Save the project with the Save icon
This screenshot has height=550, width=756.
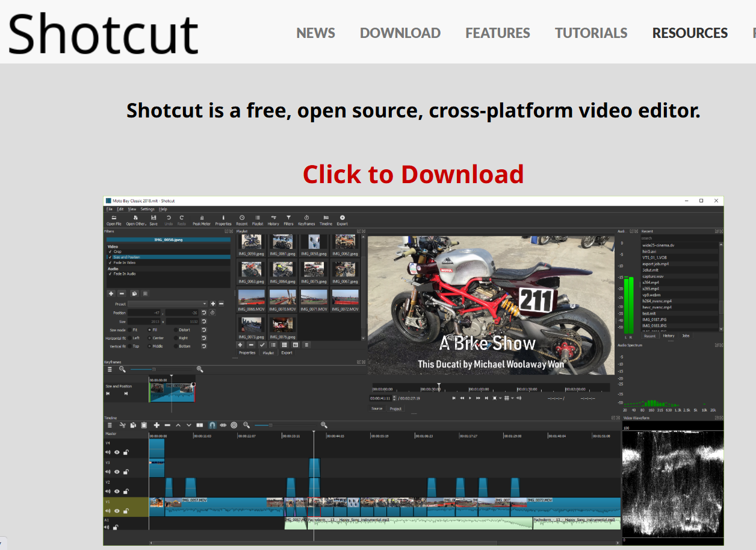(153, 220)
